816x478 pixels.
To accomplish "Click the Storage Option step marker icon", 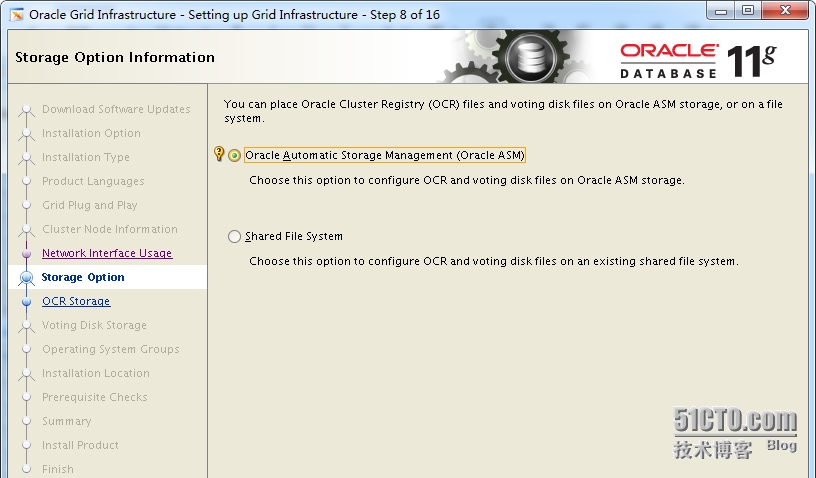I will (27, 278).
